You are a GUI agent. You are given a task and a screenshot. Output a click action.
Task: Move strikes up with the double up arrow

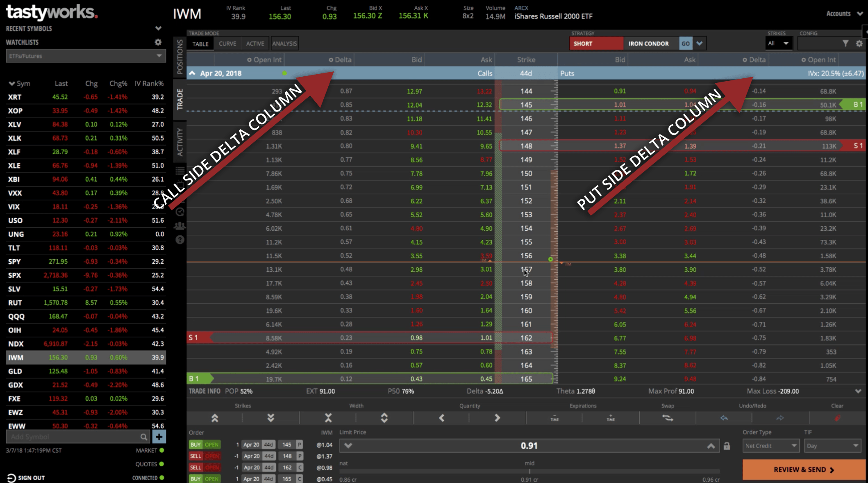coord(214,418)
